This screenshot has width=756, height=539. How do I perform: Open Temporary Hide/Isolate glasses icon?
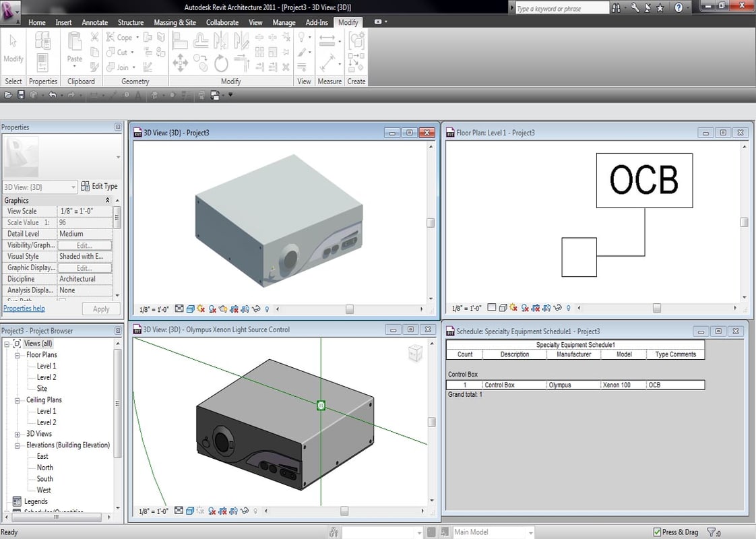(x=256, y=308)
